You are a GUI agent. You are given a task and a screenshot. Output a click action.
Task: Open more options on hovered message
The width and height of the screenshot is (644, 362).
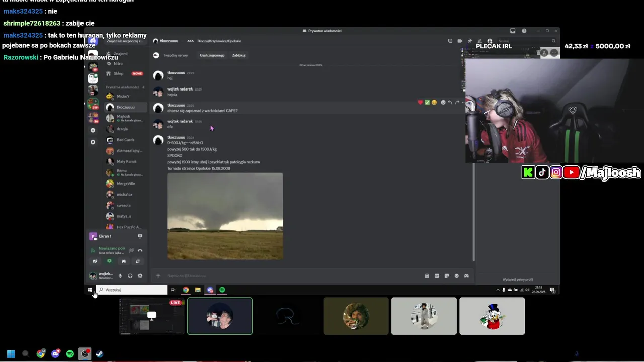click(x=463, y=102)
